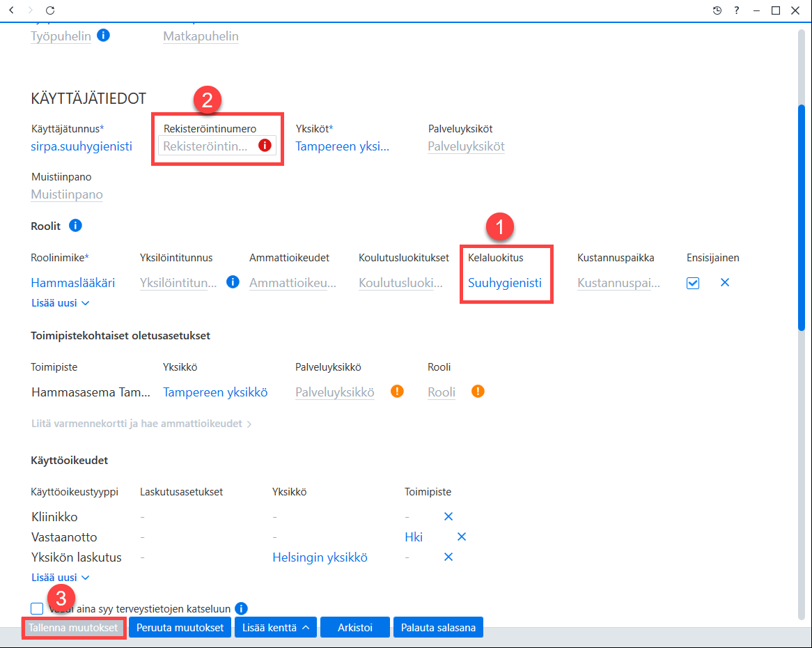The image size is (812, 648).
Task: Click the Tallenna muutokset button
Action: [x=74, y=627]
